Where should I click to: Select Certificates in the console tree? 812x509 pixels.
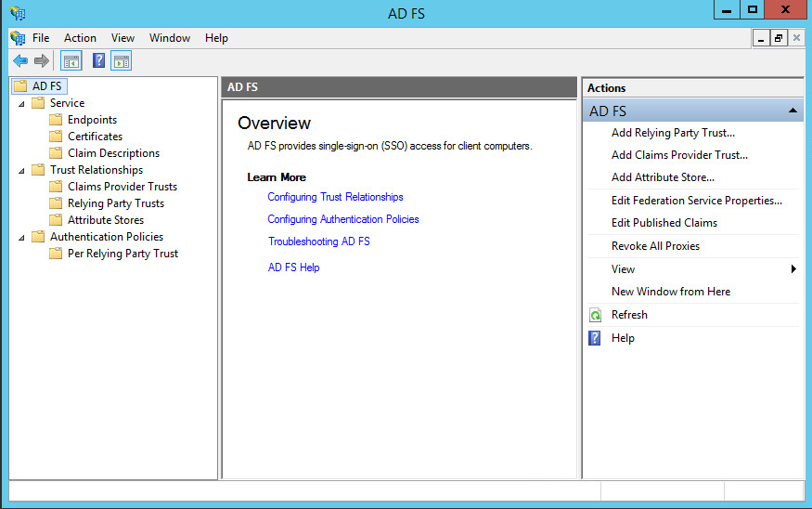pyautogui.click(x=96, y=137)
